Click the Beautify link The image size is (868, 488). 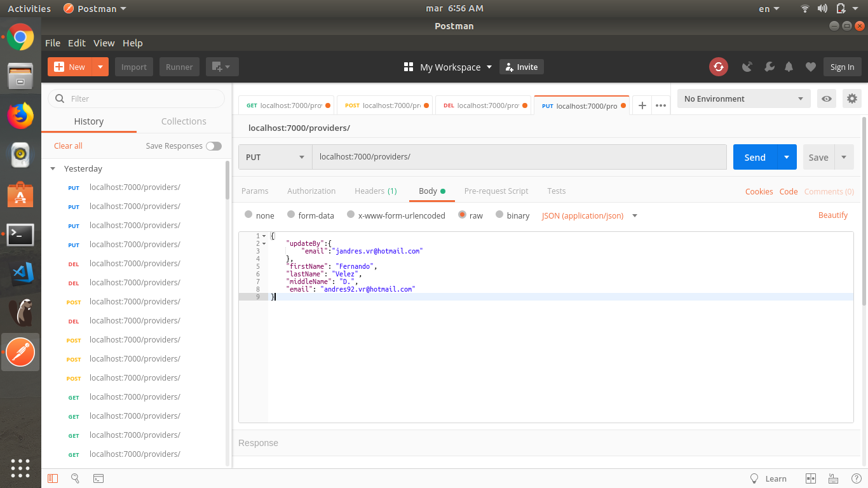[x=833, y=215]
